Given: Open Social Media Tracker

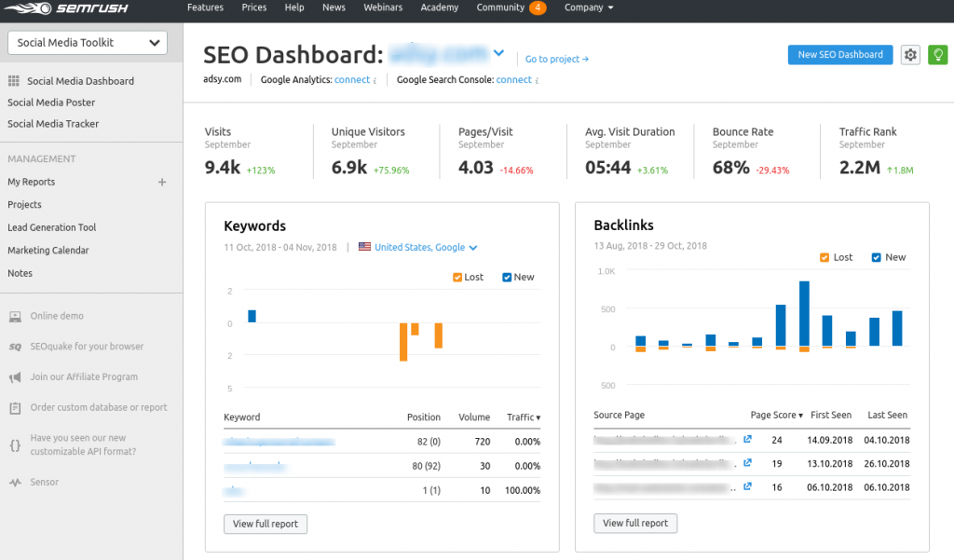Looking at the screenshot, I should click(x=53, y=124).
